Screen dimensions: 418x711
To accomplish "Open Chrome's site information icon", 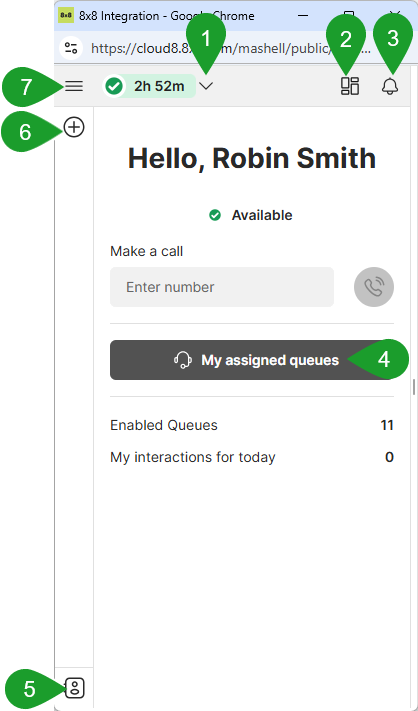I will pos(71,48).
